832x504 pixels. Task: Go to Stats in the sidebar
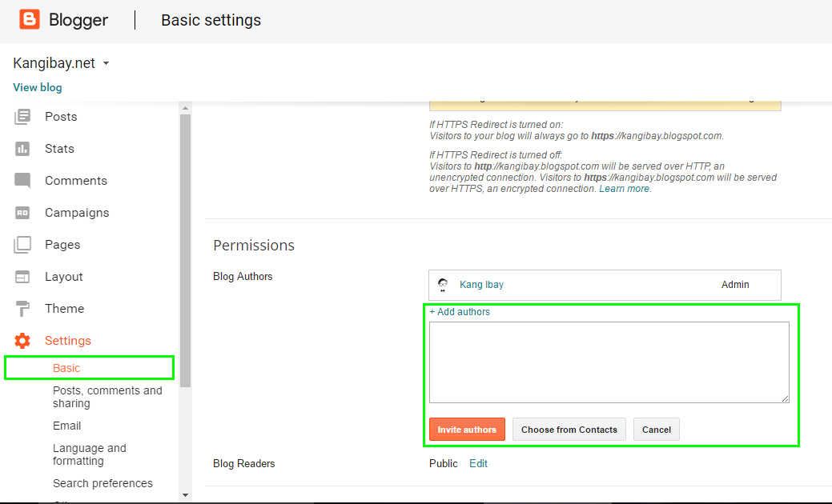tap(59, 149)
